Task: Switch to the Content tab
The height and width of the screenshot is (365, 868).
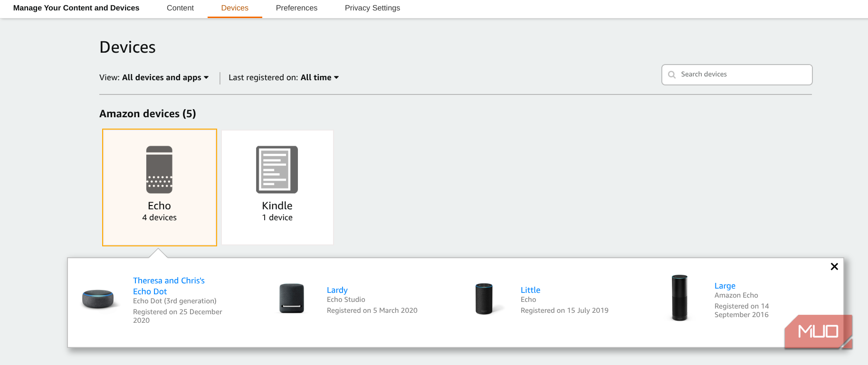Action: (x=180, y=8)
